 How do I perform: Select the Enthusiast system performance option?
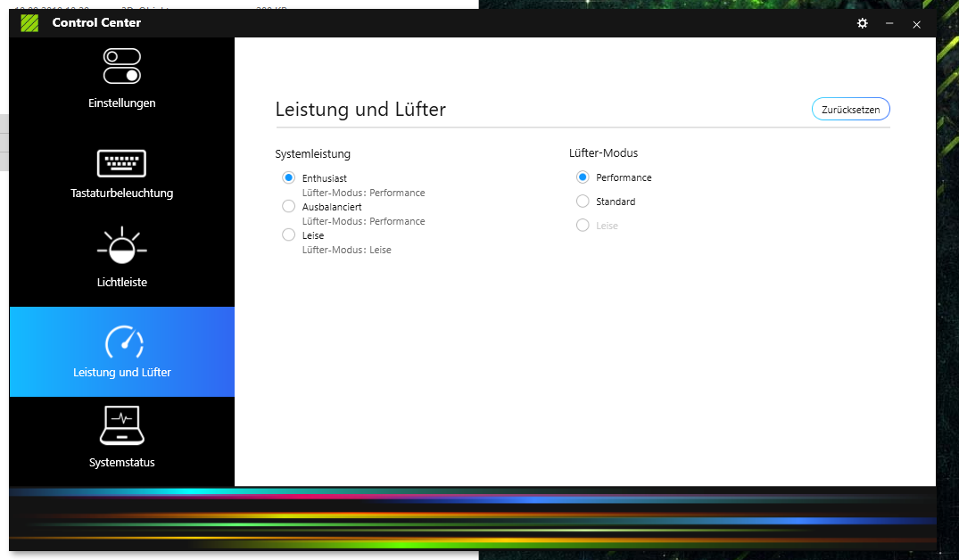[x=288, y=178]
